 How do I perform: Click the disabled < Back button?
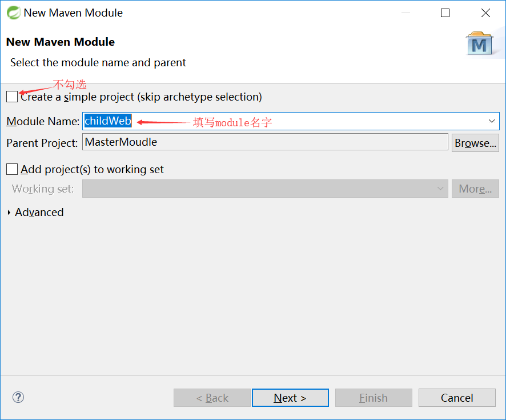click(212, 398)
